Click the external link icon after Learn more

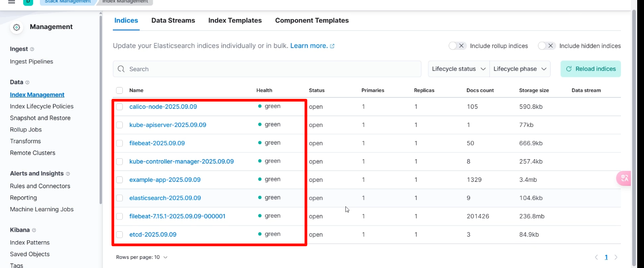pos(332,46)
